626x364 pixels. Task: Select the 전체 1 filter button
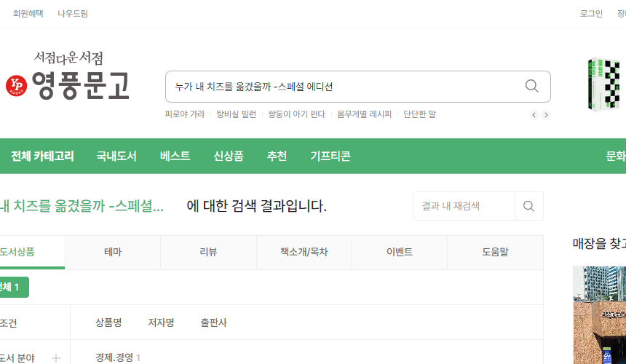tap(13, 287)
